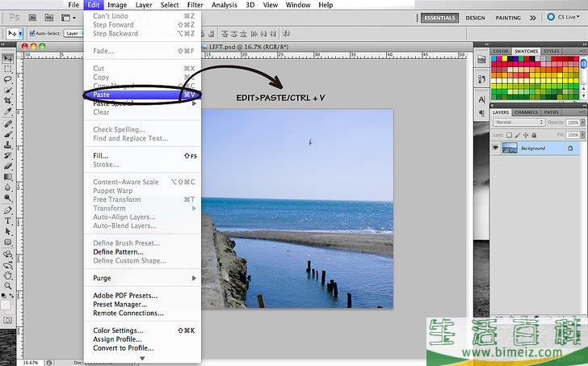Expand more workspaces with double chevron
Image resolution: width=588 pixels, height=366 pixels.
click(x=531, y=17)
